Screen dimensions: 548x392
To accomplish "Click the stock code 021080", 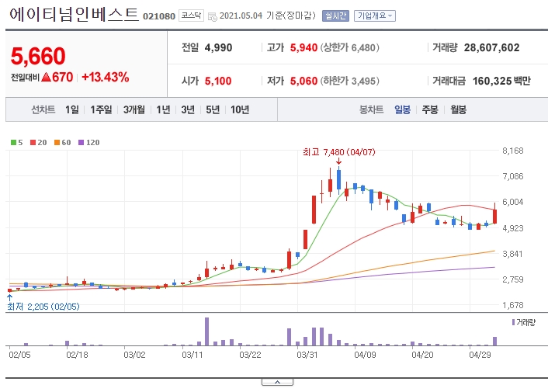I will point(159,16).
